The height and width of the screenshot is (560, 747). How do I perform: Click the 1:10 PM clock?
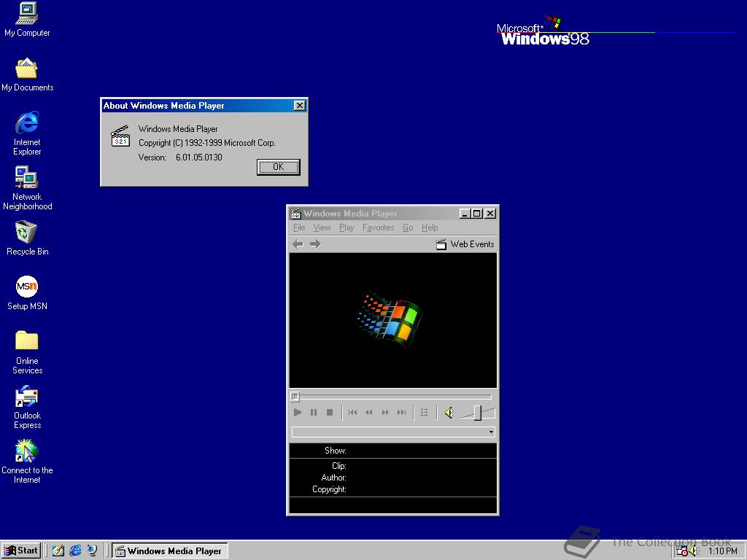(x=723, y=551)
